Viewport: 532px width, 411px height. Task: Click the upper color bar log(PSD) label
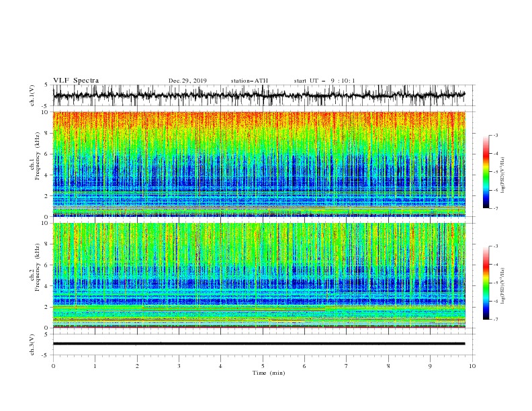(503, 175)
